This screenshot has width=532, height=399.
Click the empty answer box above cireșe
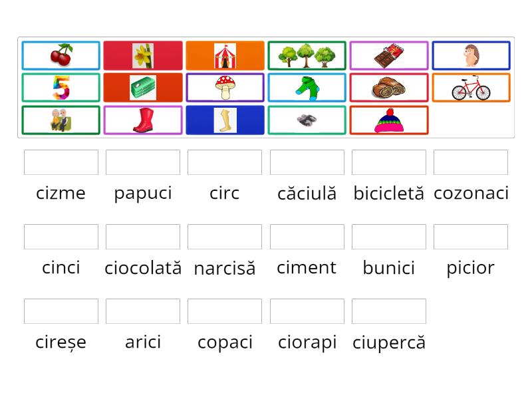(61, 311)
